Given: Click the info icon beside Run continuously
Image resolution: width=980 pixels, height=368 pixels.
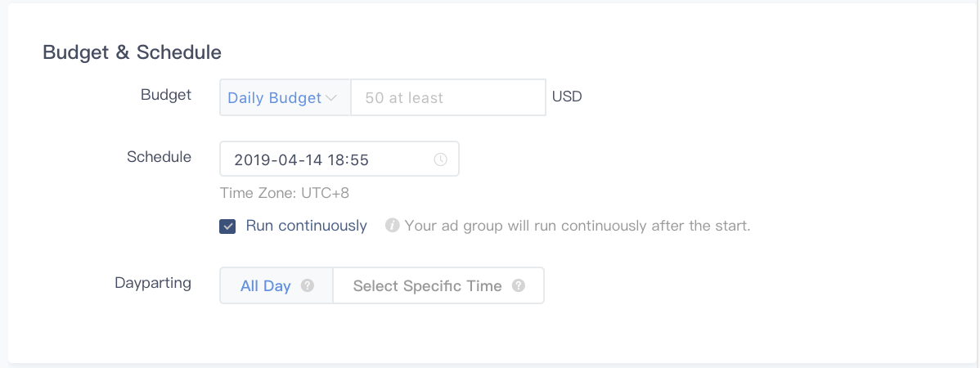Looking at the screenshot, I should (392, 226).
